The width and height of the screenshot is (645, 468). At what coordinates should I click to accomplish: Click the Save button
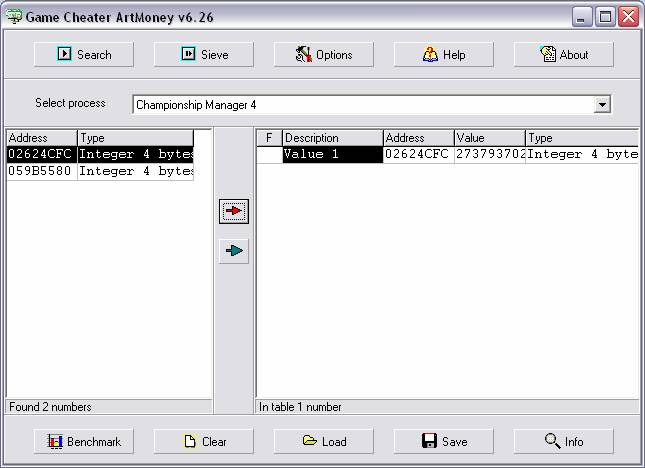coord(443,441)
